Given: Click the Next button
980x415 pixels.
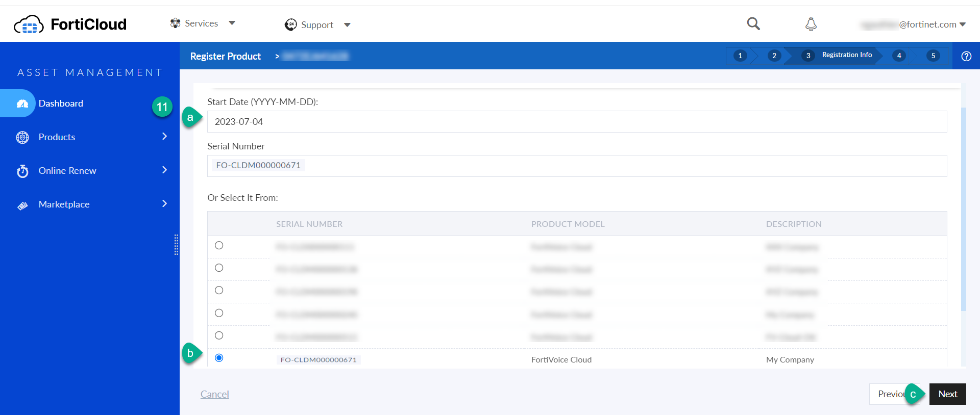Looking at the screenshot, I should click(948, 394).
